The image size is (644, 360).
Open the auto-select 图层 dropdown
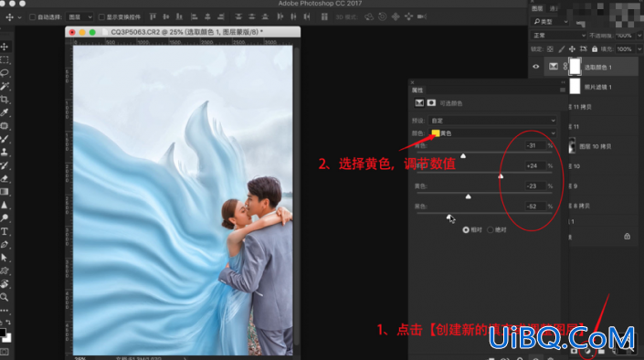point(79,16)
